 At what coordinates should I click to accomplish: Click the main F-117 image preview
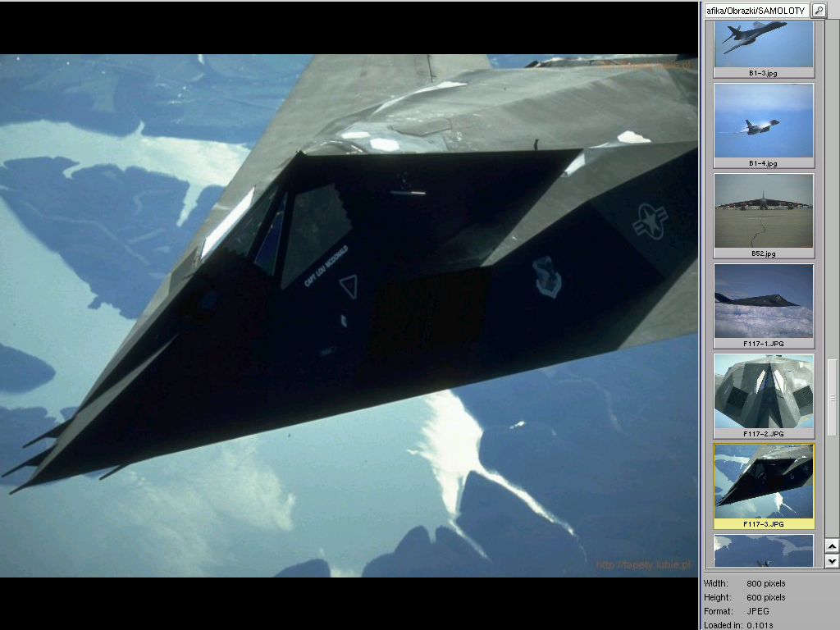(x=349, y=316)
